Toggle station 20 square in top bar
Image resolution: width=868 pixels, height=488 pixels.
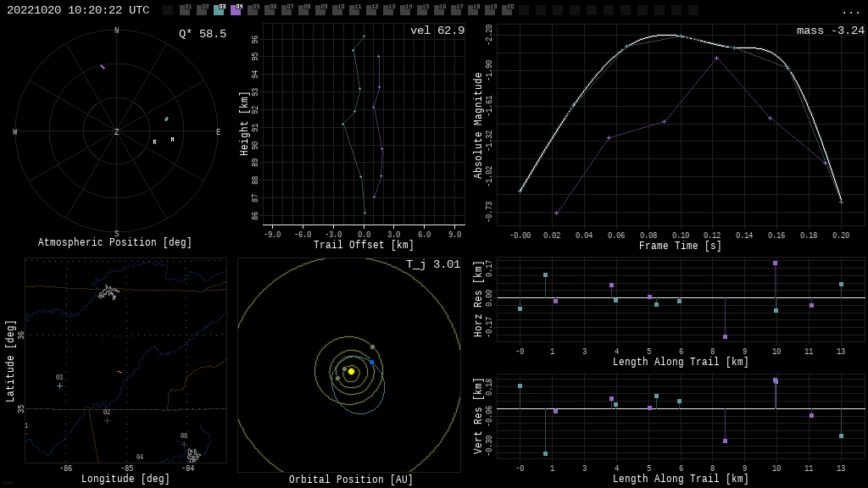pos(507,10)
